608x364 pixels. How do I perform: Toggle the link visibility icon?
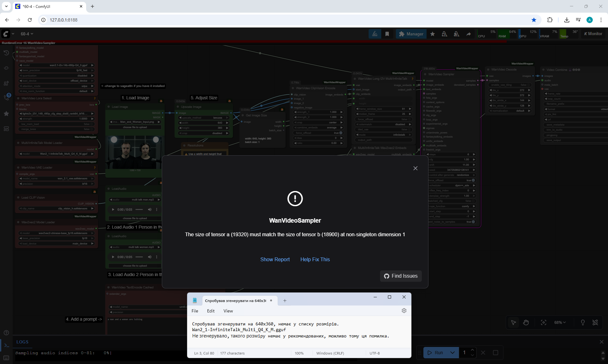click(x=595, y=322)
